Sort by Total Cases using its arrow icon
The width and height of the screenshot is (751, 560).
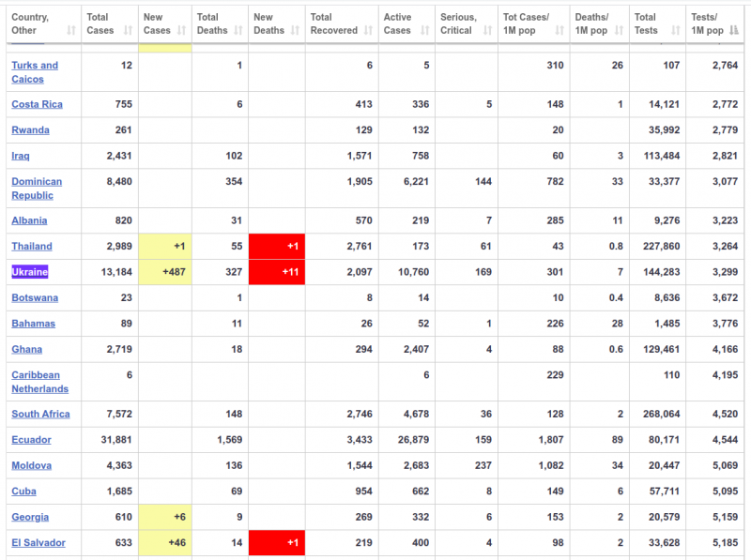tap(129, 31)
